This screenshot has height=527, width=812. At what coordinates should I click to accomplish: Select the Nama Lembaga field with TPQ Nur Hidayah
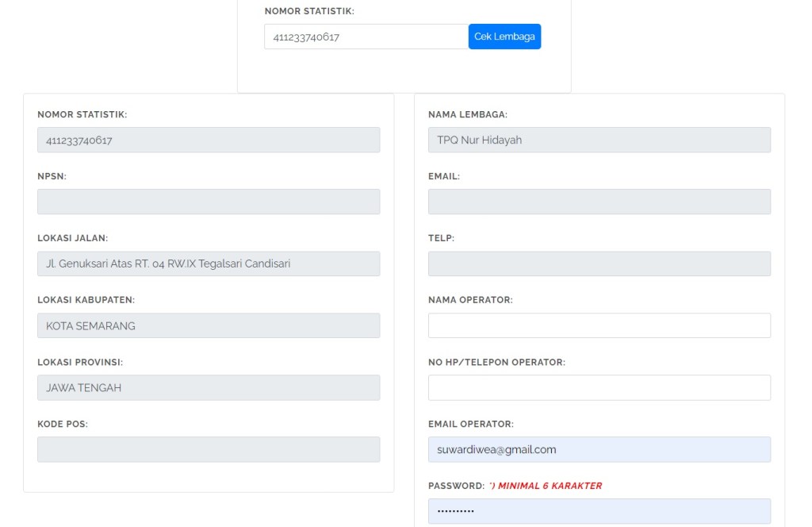coord(599,140)
